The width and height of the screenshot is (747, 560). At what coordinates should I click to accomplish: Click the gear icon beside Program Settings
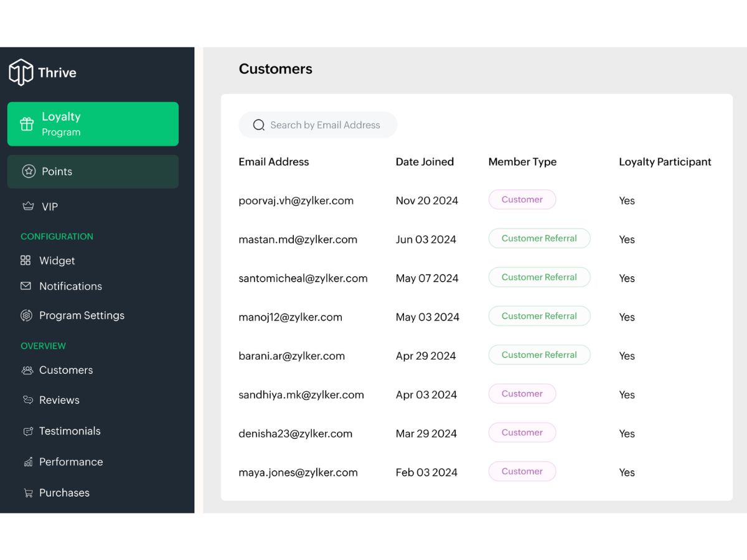(26, 315)
